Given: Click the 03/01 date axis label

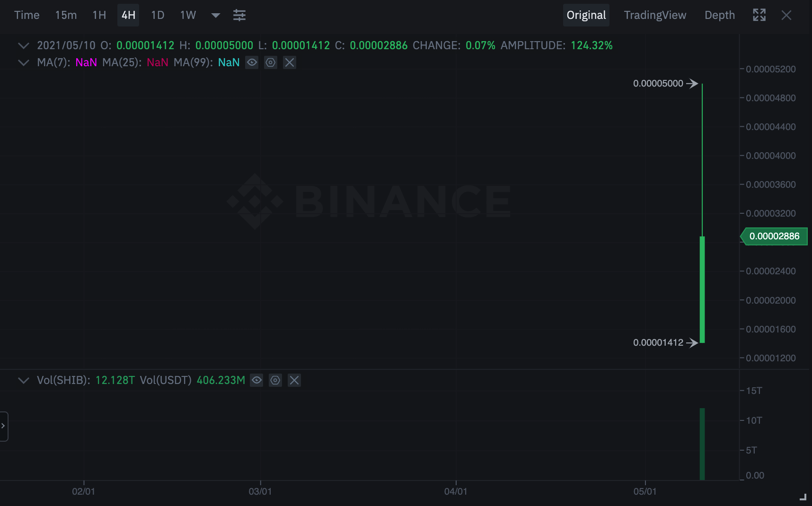Looking at the screenshot, I should (260, 491).
